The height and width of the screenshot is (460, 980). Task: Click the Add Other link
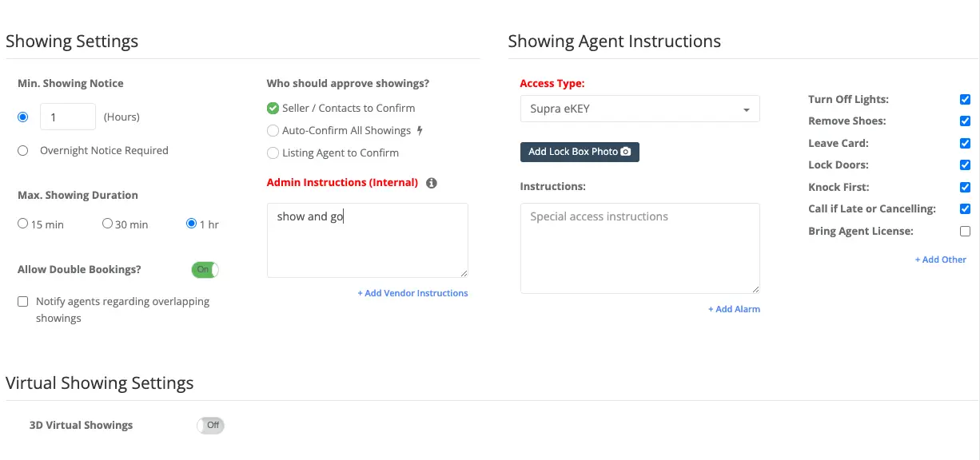coord(940,260)
